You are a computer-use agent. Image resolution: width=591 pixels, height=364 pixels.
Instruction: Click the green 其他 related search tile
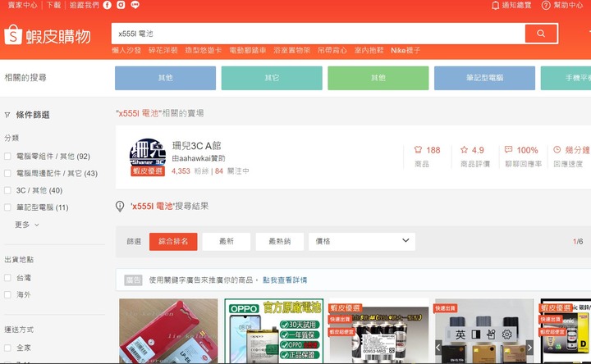tap(378, 78)
